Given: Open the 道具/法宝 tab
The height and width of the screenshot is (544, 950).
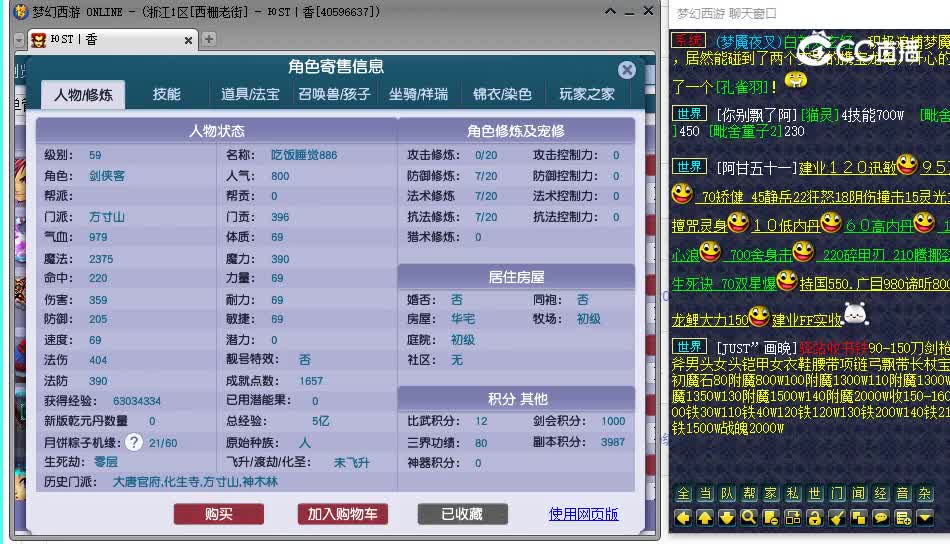Looking at the screenshot, I should (x=250, y=95).
